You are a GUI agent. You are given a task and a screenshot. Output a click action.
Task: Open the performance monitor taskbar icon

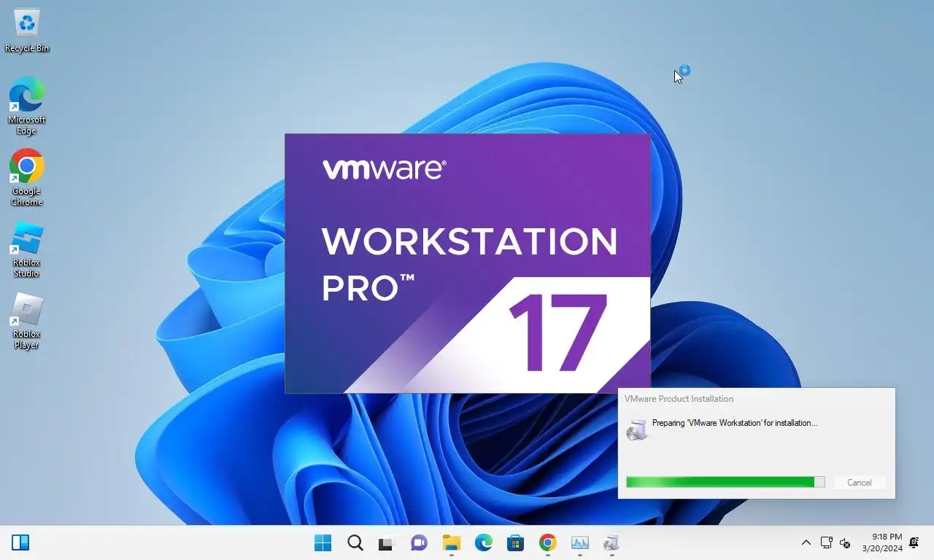(579, 542)
